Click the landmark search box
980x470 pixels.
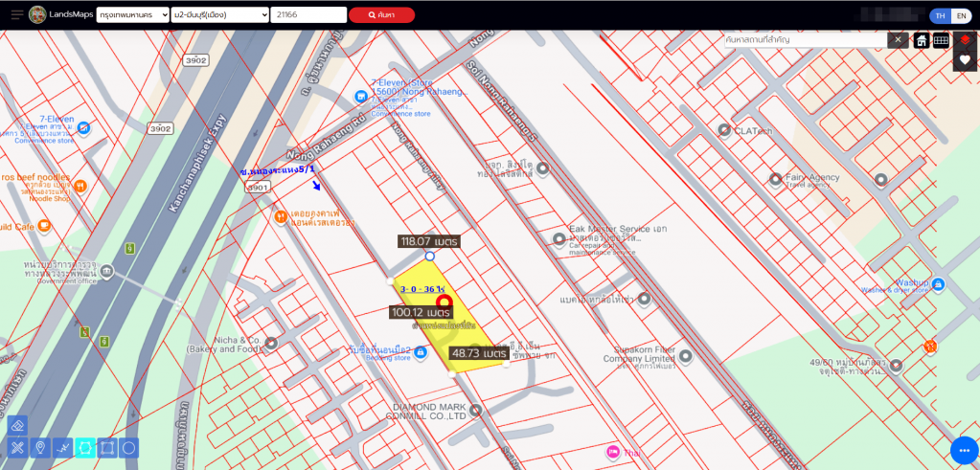pyautogui.click(x=805, y=40)
